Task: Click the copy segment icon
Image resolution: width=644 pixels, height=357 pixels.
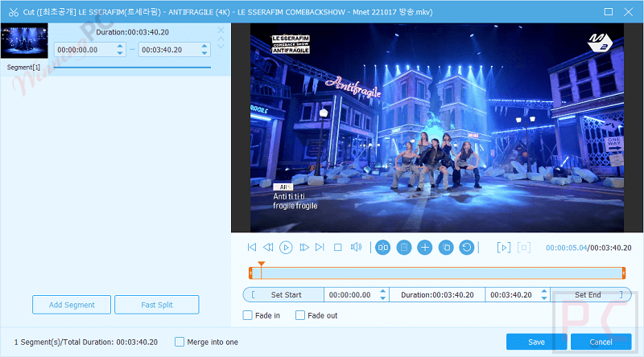Action: point(446,248)
